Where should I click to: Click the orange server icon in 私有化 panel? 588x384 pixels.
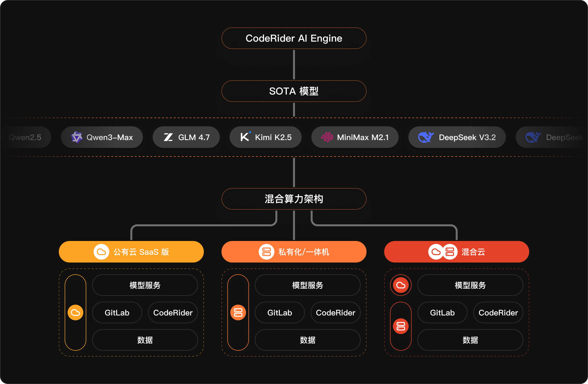coord(238,313)
